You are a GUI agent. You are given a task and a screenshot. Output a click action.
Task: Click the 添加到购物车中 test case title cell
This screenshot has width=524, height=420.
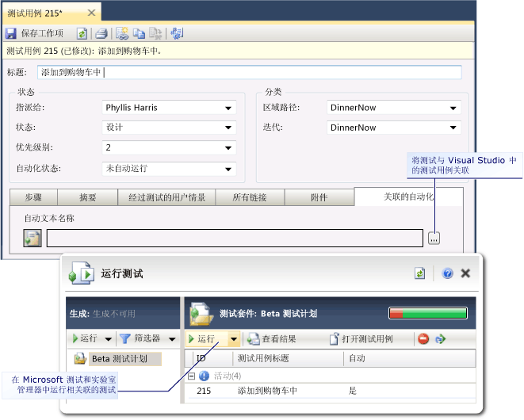(267, 391)
